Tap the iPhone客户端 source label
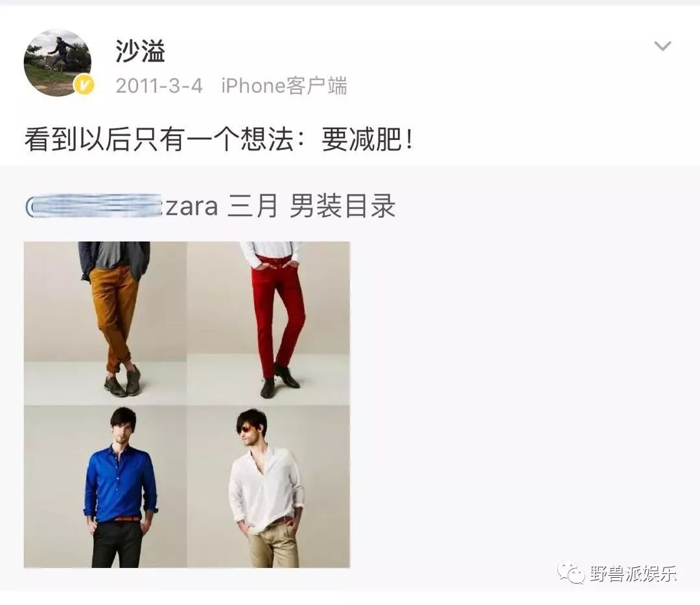This screenshot has width=700, height=605. coord(284,86)
